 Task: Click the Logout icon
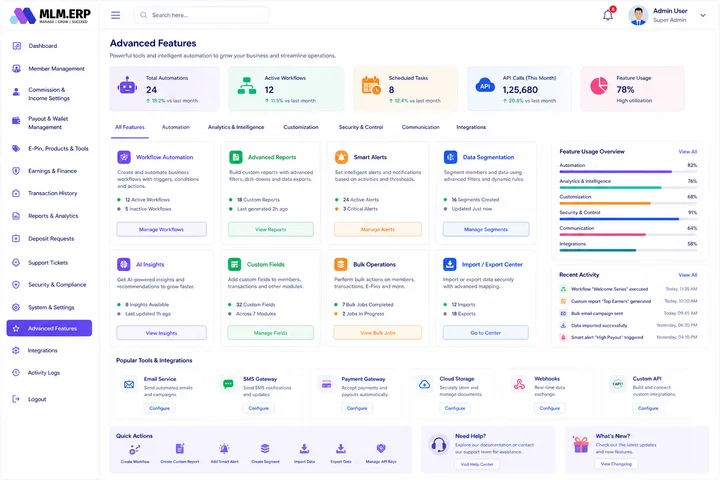(16, 399)
